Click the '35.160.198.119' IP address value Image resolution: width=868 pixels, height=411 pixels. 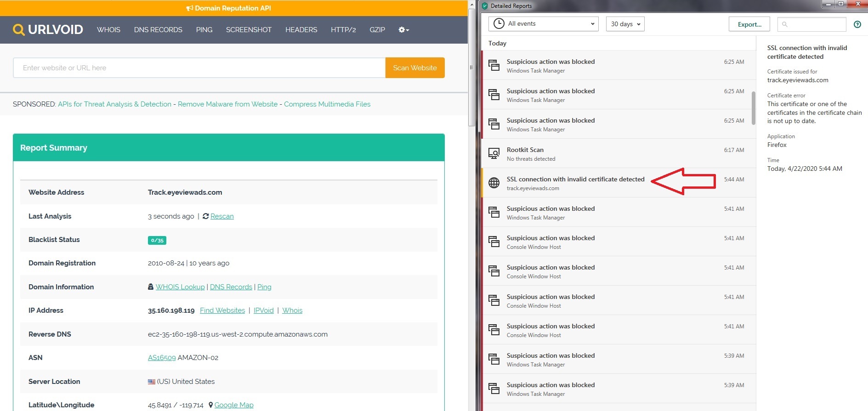[x=171, y=310]
